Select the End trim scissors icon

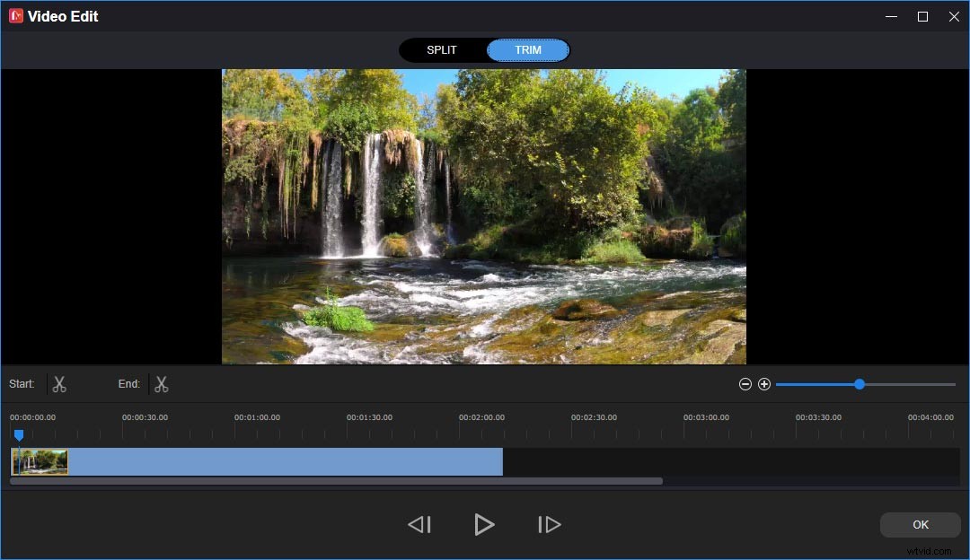(x=162, y=383)
